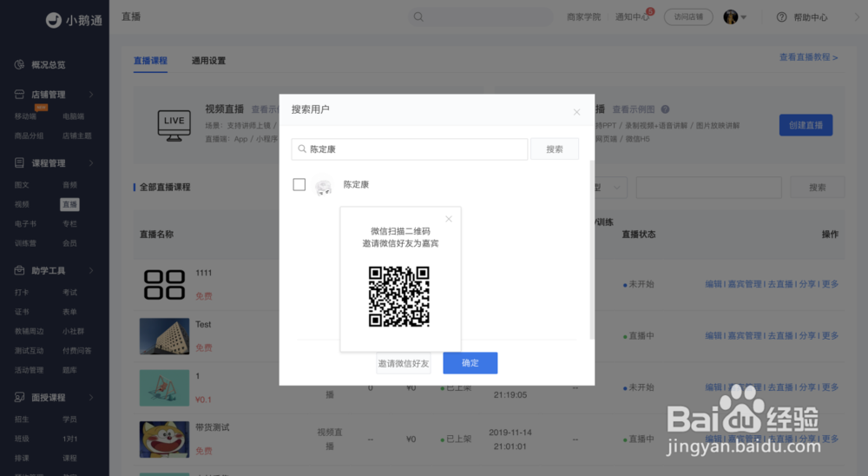Click the user search field containing 陈定康
The width and height of the screenshot is (868, 476).
click(410, 149)
